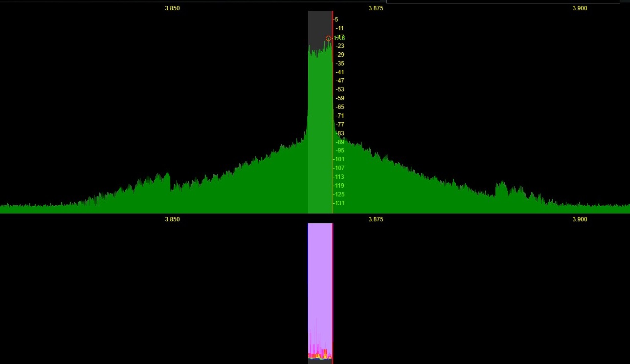The height and width of the screenshot is (364, 630).
Task: Click the -119 dB scale label
Action: pyautogui.click(x=339, y=186)
